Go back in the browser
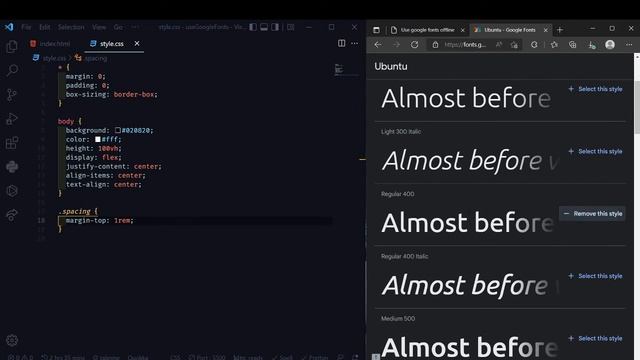The width and height of the screenshot is (640, 360). click(x=378, y=45)
